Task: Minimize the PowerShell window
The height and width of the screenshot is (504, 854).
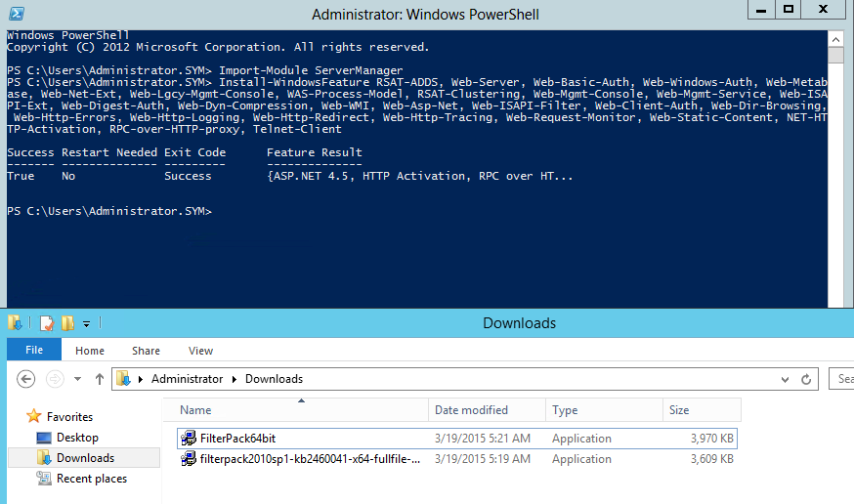Action: 761,10
